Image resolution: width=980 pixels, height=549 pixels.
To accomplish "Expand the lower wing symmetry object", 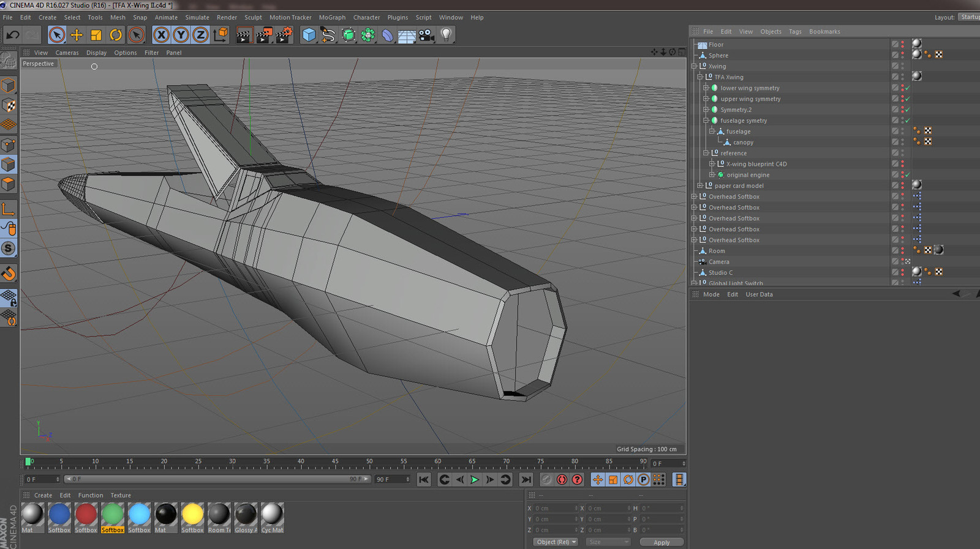I will pyautogui.click(x=706, y=88).
